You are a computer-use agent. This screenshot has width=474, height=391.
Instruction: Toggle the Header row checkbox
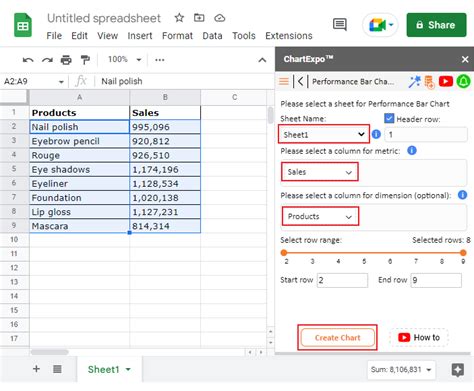click(x=389, y=118)
